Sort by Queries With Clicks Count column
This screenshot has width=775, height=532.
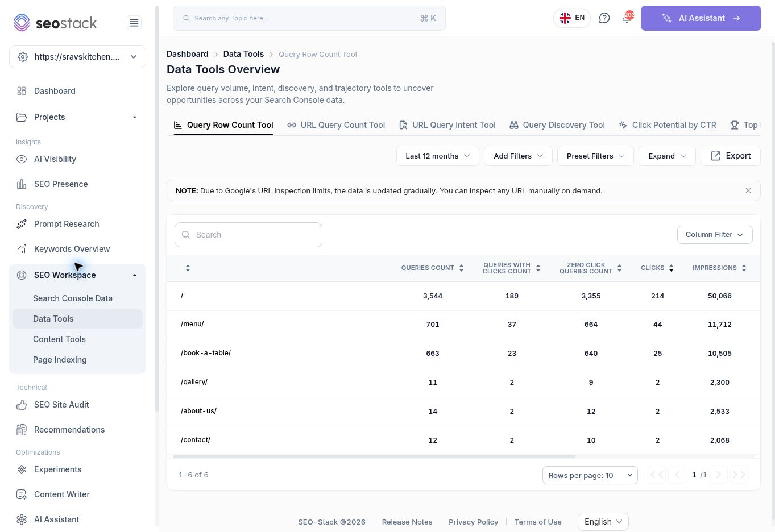538,268
